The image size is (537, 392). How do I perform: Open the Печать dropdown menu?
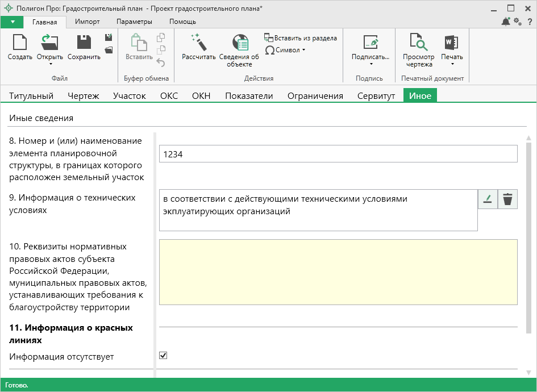click(x=452, y=64)
